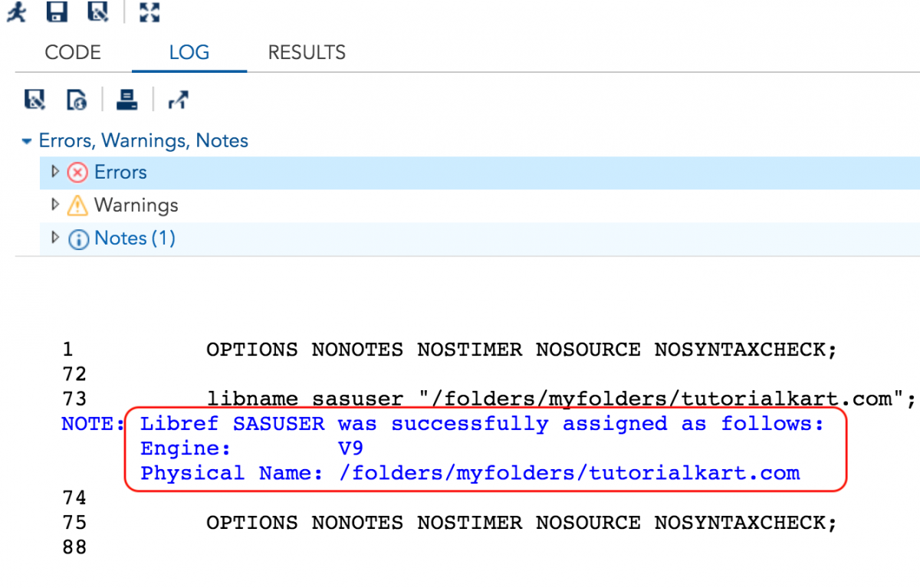Click the Save As icon in top toolbar
This screenshot has width=920, height=588.
coord(97,12)
